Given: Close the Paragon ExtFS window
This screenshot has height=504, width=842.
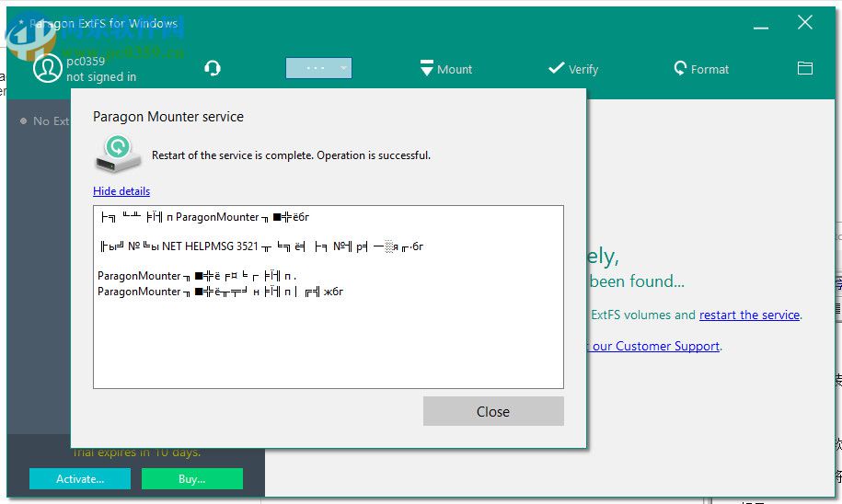Looking at the screenshot, I should [x=804, y=22].
